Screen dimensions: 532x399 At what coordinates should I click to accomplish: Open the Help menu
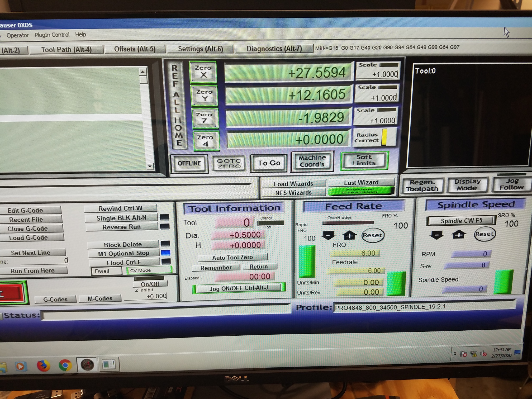pos(80,35)
